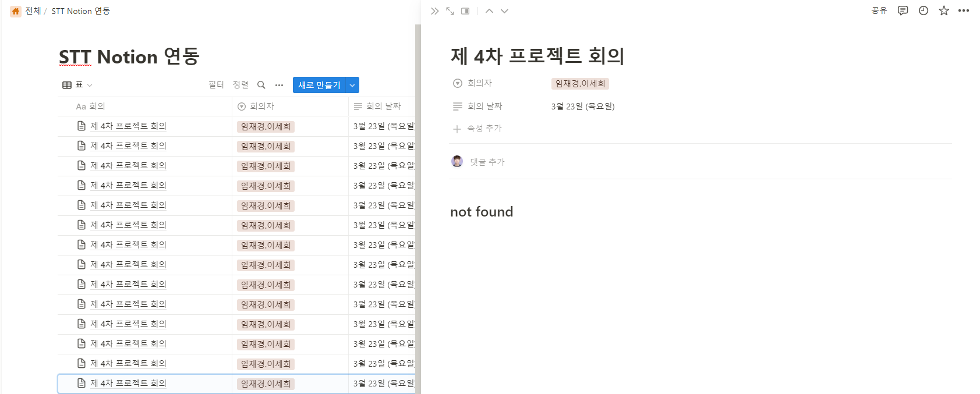Click the 회의 날짜 column header in table
Screen dimensions: 980x394
[381, 107]
